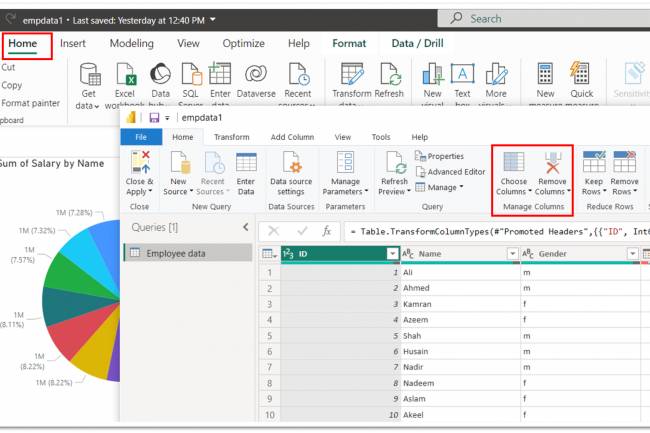Viewport: 650px width, 433px height.
Task: Open the Format ribbon tab
Action: [x=349, y=44]
